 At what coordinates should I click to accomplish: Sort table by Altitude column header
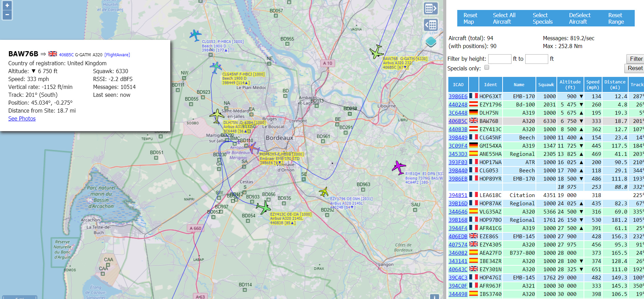click(x=570, y=84)
